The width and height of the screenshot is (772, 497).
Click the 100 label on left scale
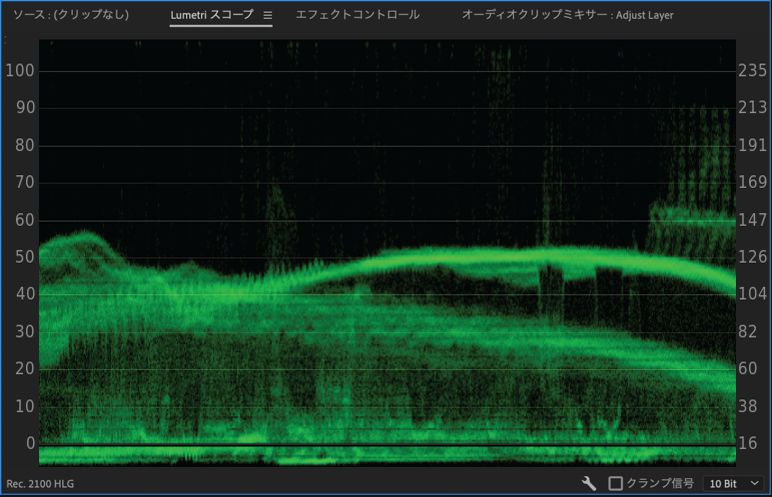tap(20, 70)
